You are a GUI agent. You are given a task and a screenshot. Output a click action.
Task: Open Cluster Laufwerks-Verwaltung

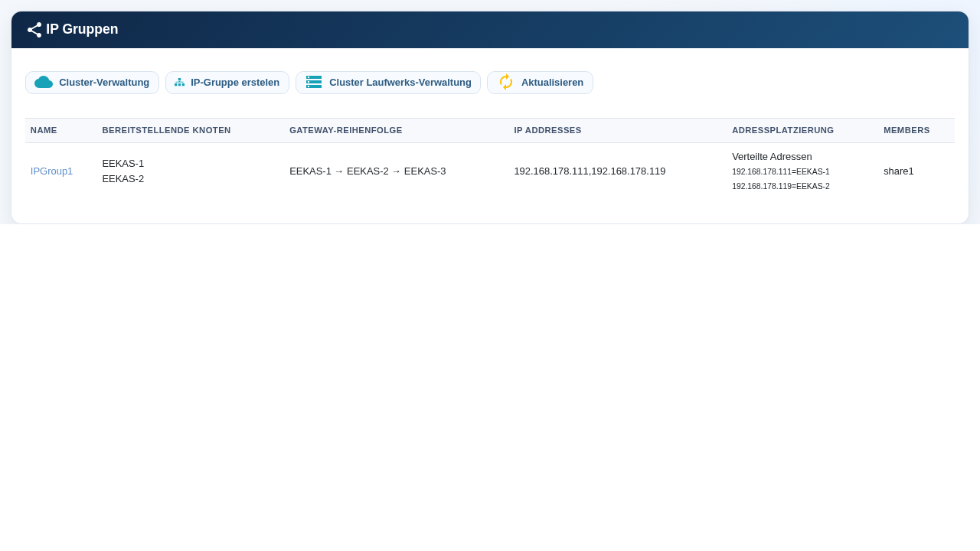pyautogui.click(x=388, y=83)
